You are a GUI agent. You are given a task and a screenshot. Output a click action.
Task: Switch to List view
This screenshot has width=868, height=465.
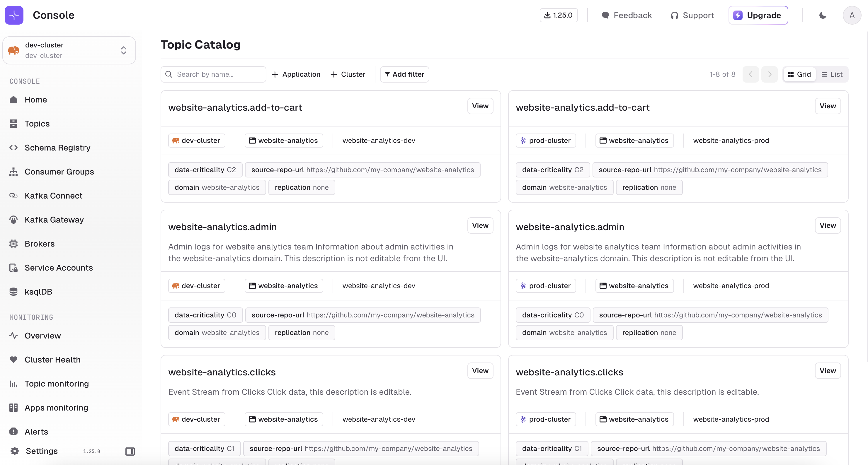coord(832,74)
